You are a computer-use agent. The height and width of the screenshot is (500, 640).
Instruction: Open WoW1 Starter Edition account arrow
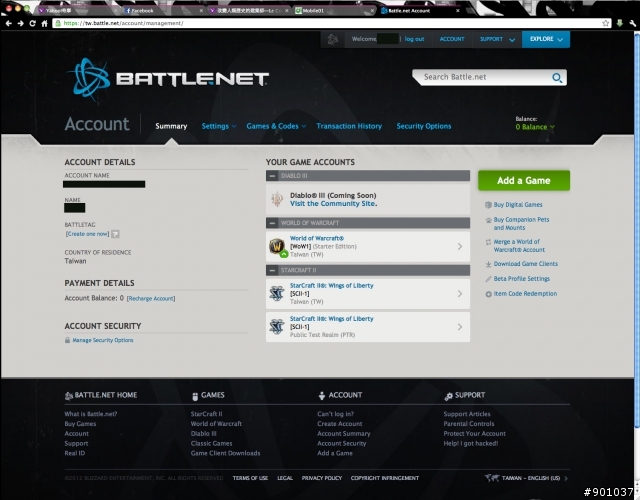[x=460, y=247]
